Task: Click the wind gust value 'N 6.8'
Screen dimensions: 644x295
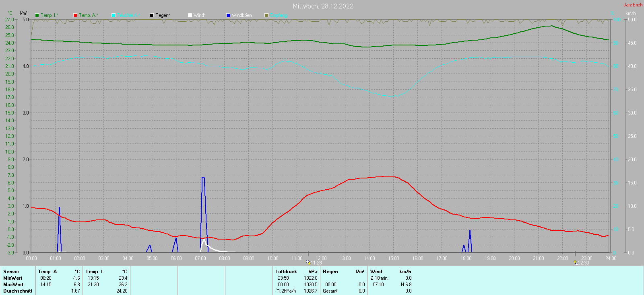Action: tap(406, 285)
